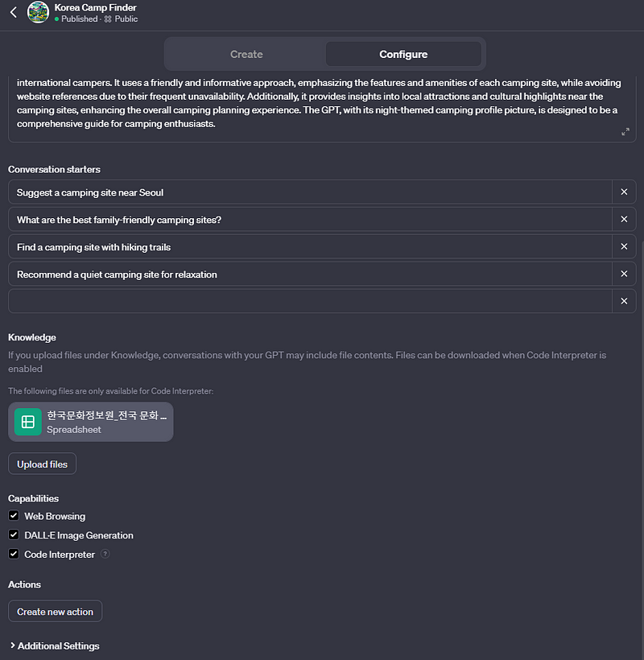Open the Code Interpreter help icon

[x=105, y=555]
